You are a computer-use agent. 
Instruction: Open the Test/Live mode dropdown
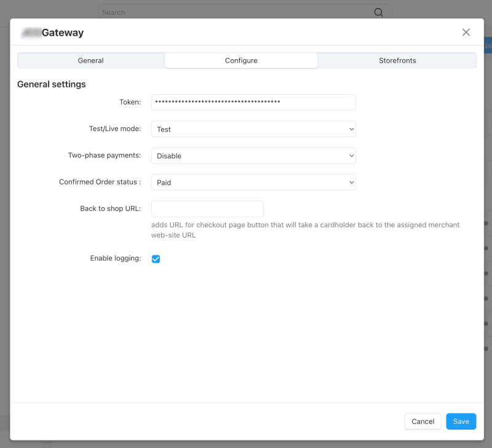253,129
